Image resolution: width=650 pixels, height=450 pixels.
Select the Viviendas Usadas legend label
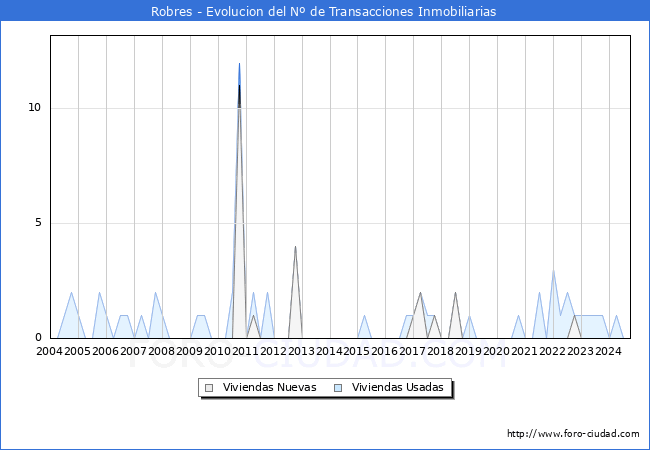tap(398, 387)
